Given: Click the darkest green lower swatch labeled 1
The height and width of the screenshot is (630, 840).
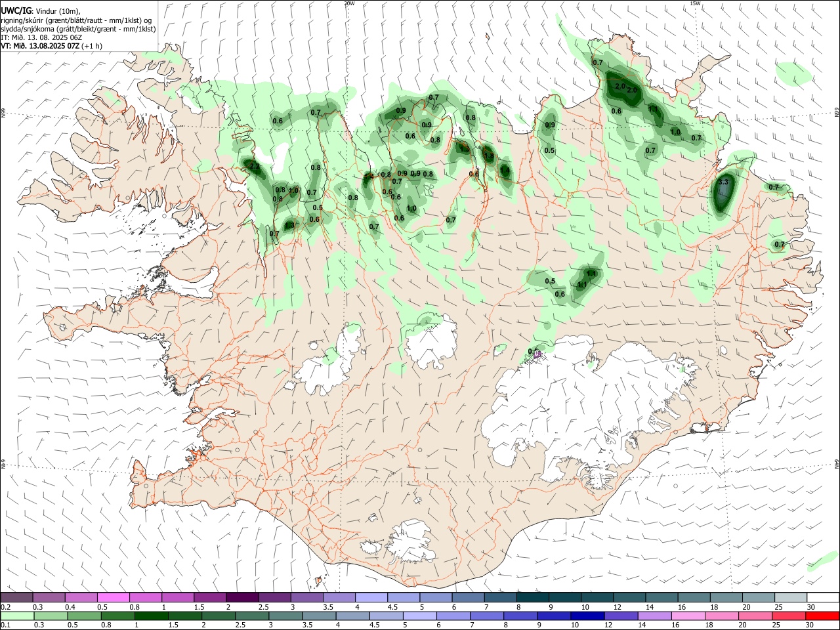Looking at the screenshot, I should (152, 616).
